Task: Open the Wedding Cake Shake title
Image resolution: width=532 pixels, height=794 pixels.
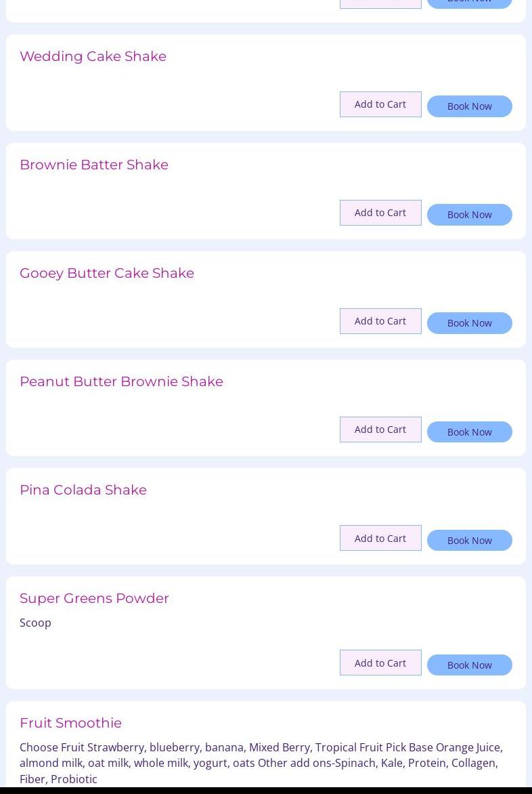Action: click(93, 56)
